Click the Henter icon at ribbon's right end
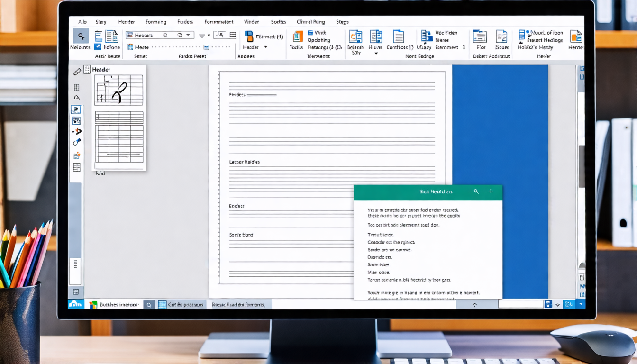Image resolution: width=637 pixels, height=364 pixels. point(576,36)
